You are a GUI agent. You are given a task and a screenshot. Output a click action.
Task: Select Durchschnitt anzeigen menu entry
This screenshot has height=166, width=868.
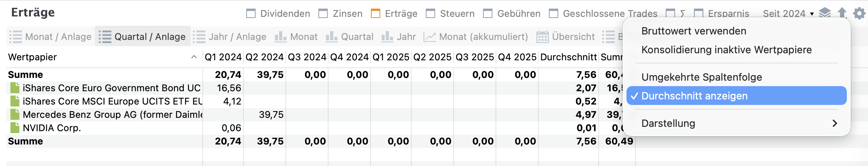click(x=737, y=96)
